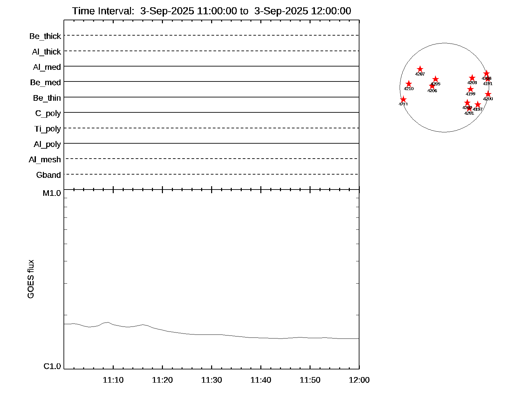The width and height of the screenshot is (532, 399).
Task: Select the star for active region 4197
Action: pos(478,105)
